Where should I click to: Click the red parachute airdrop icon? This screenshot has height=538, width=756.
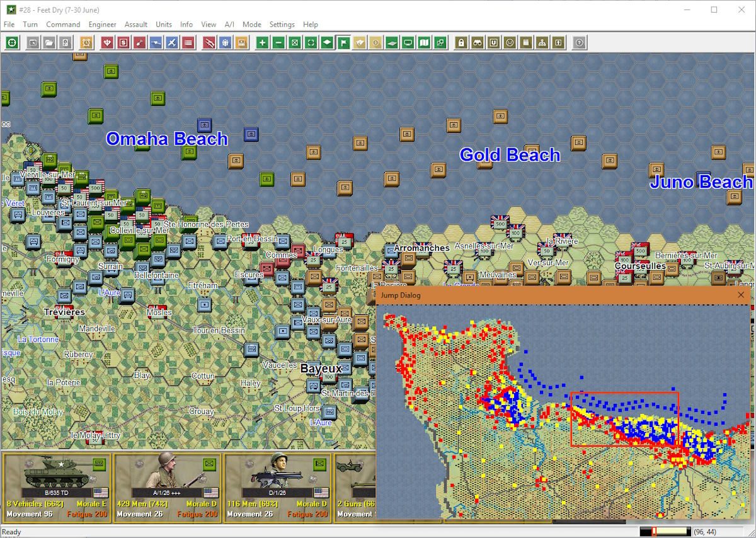click(x=107, y=43)
